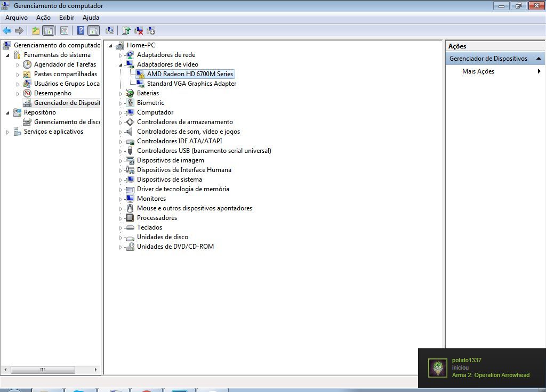Image resolution: width=546 pixels, height=392 pixels.
Task: Expand the Desempenho node
Action: point(18,93)
